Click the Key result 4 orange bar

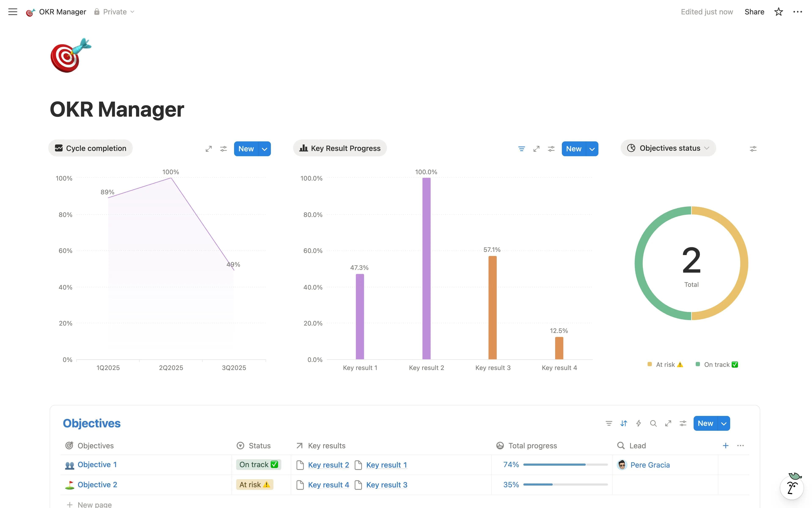559,348
